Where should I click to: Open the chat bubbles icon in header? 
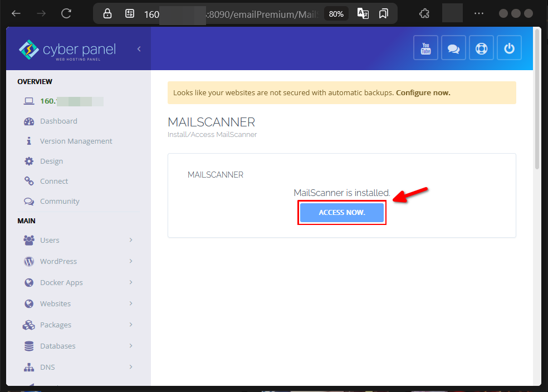[x=453, y=48]
